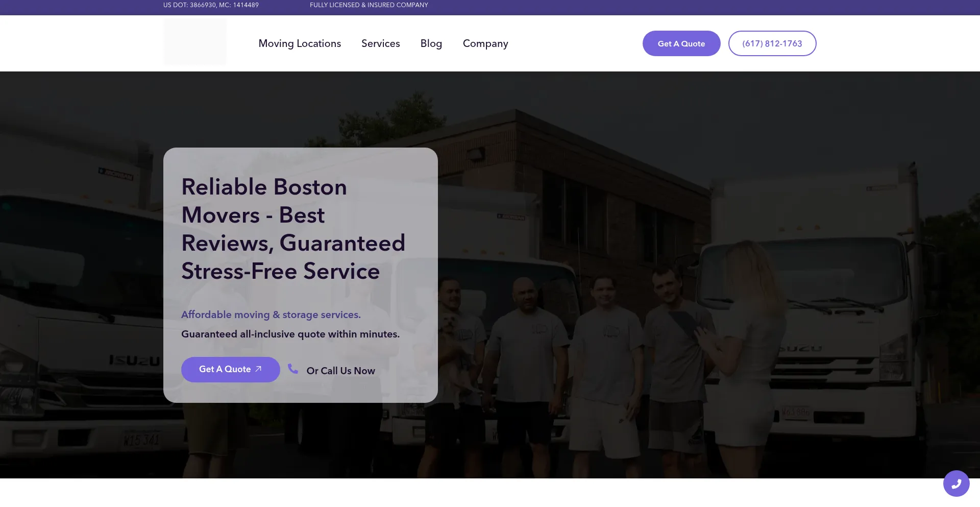Click the phone handset icon beside Call Us Now
980x507 pixels.
(292, 369)
